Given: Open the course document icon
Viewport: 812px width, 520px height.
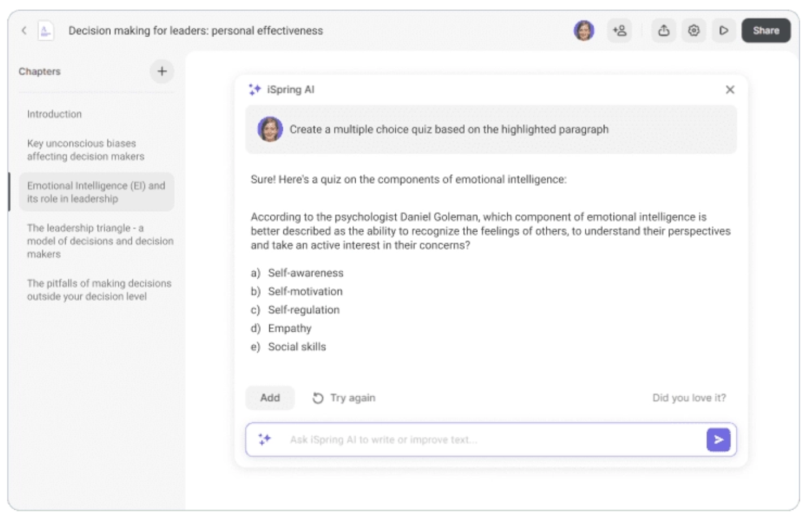Looking at the screenshot, I should (45, 31).
